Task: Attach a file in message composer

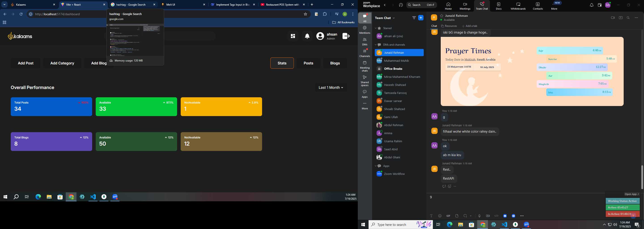Action: click(457, 216)
